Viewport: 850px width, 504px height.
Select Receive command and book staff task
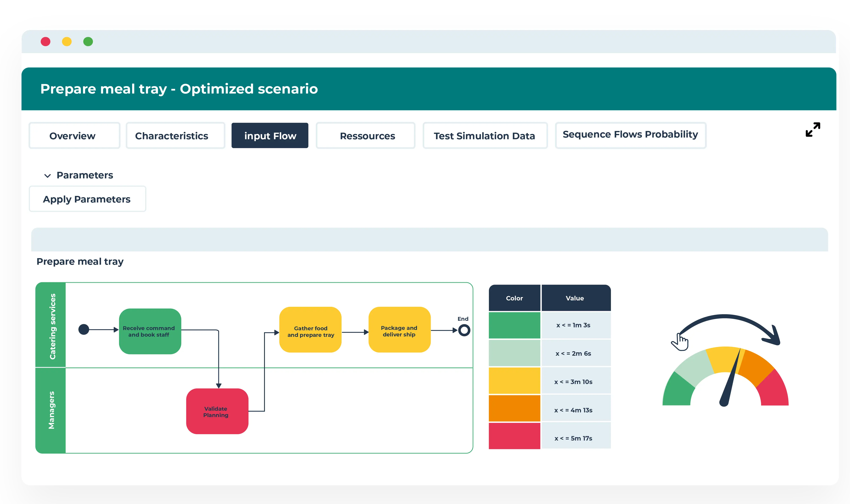[150, 331]
